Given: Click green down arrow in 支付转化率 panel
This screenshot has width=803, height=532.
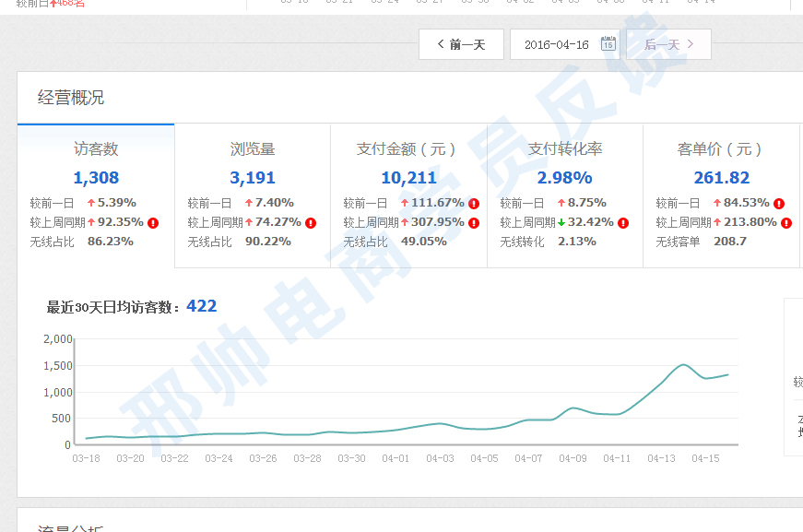Looking at the screenshot, I should 561,223.
